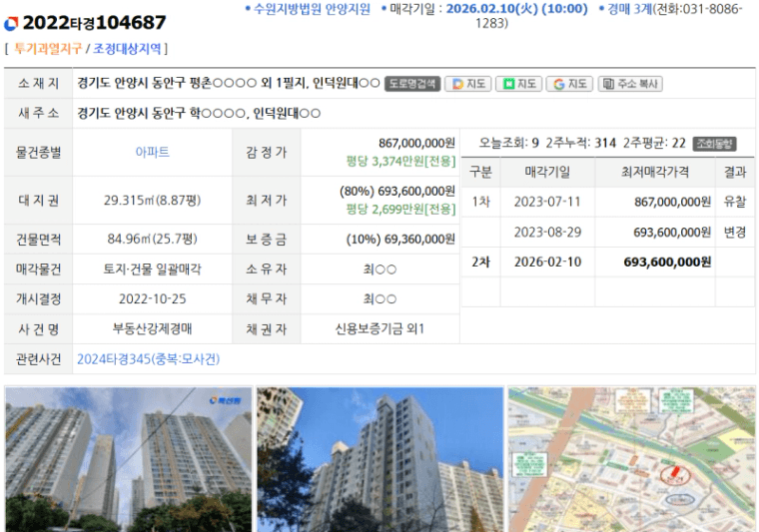Click case number 2022타경104687
The image size is (759, 532).
95,23
